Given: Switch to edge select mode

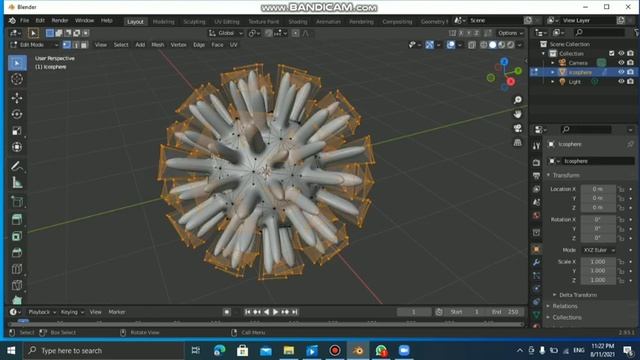Looking at the screenshot, I should pos(76,45).
